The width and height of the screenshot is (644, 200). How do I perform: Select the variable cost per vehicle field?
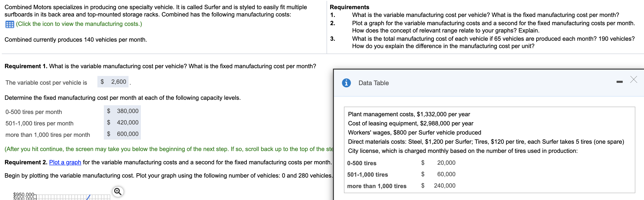113,82
